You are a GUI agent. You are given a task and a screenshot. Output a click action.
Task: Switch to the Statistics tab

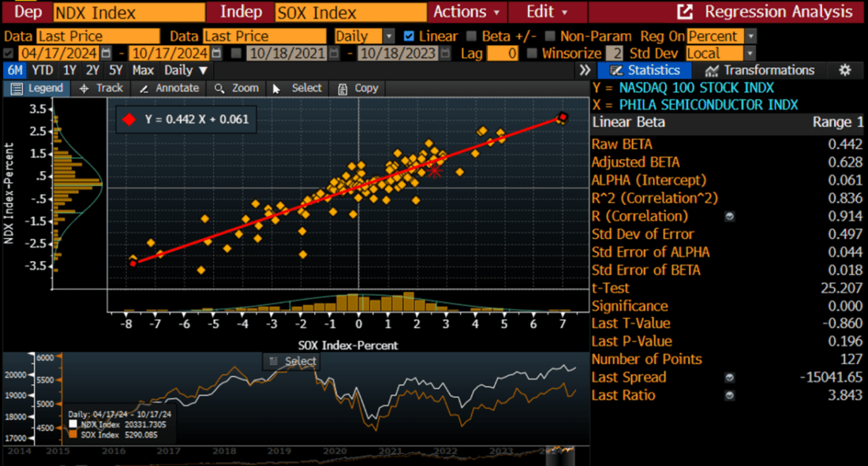pyautogui.click(x=644, y=70)
